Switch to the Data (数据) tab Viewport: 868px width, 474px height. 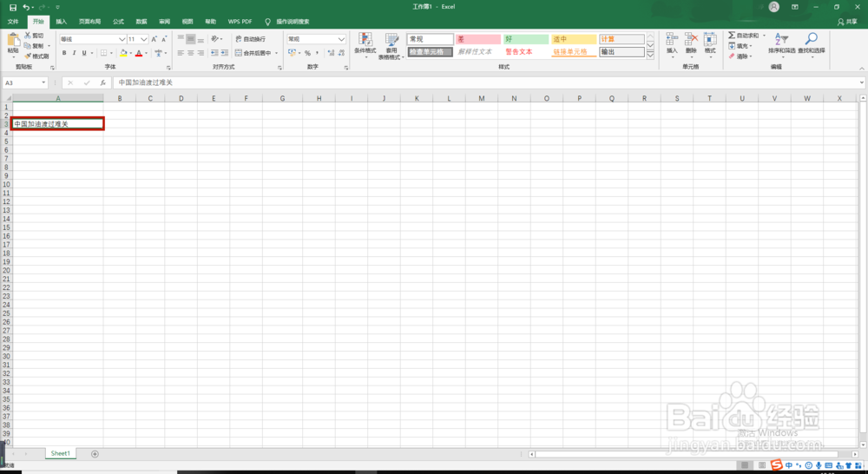141,22
